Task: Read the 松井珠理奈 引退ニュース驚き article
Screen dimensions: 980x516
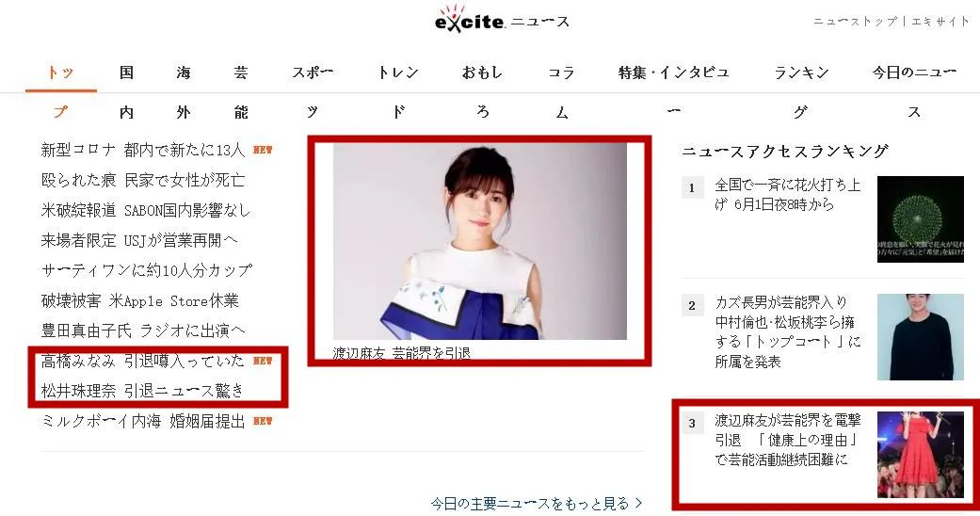Action: pos(142,391)
